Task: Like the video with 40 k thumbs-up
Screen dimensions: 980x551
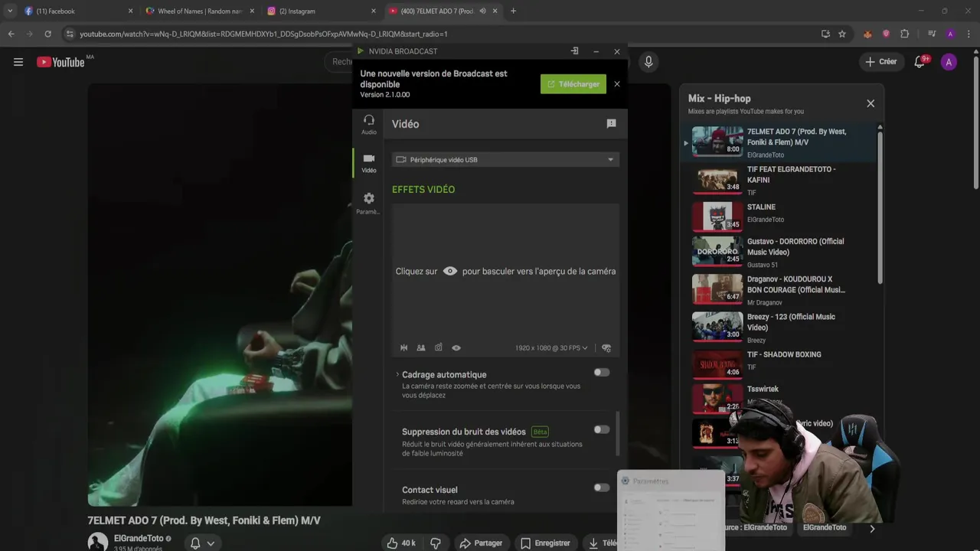Action: (401, 543)
